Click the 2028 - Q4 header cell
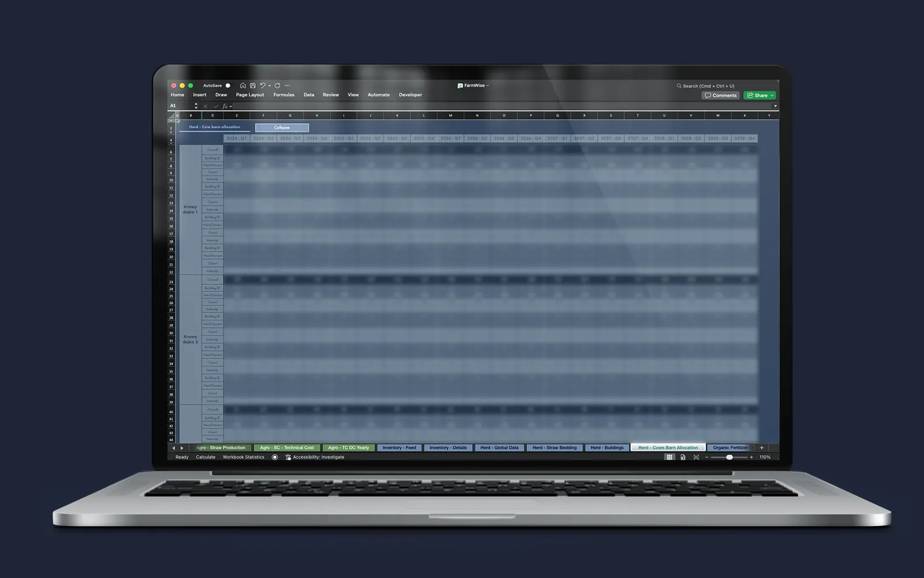The width and height of the screenshot is (924, 578). (x=744, y=139)
